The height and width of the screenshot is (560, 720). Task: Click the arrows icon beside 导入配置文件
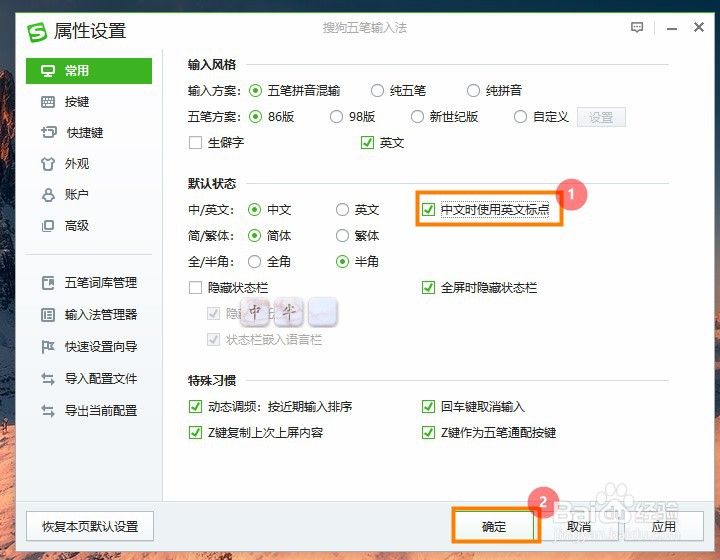coord(48,379)
